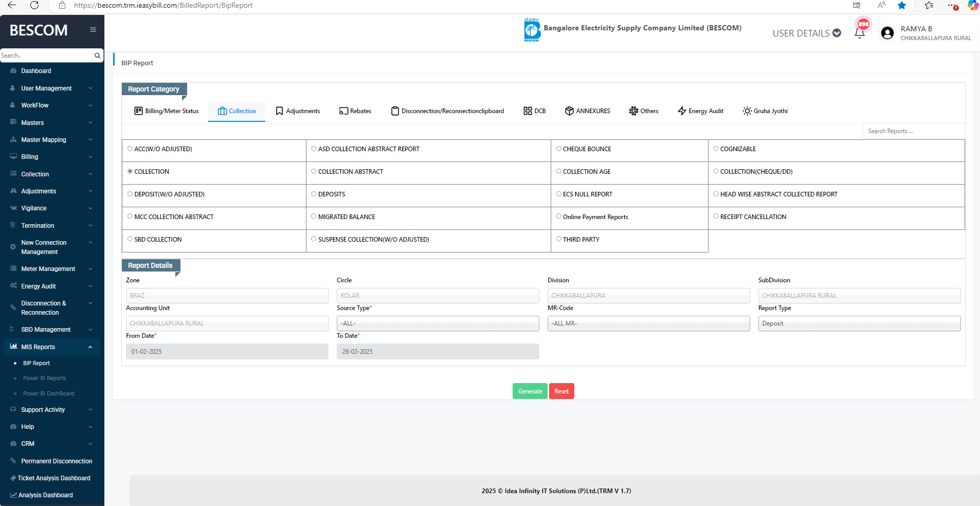Click the Generate button
The image size is (980, 506).
(x=530, y=391)
